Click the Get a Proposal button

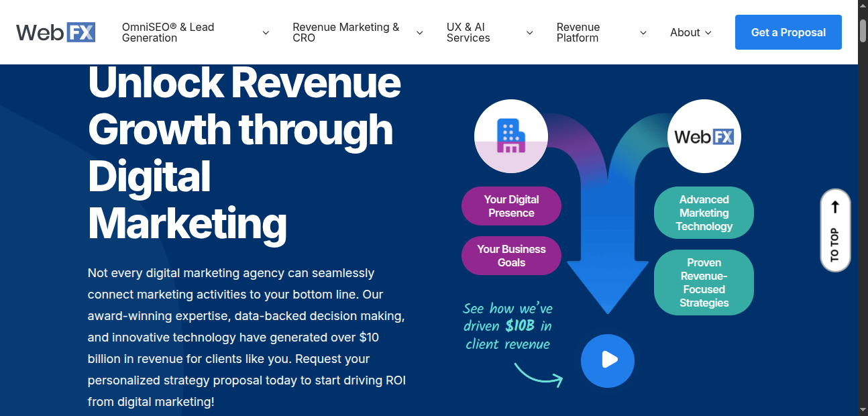788,32
